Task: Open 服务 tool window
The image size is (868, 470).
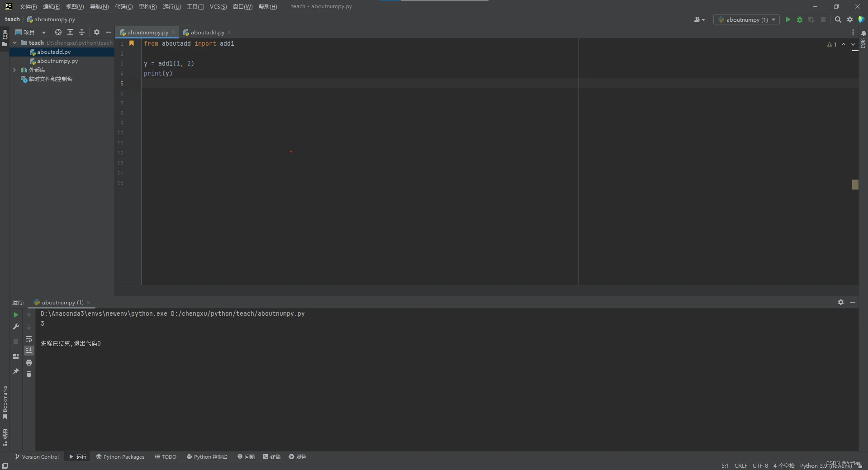Action: pyautogui.click(x=298, y=457)
